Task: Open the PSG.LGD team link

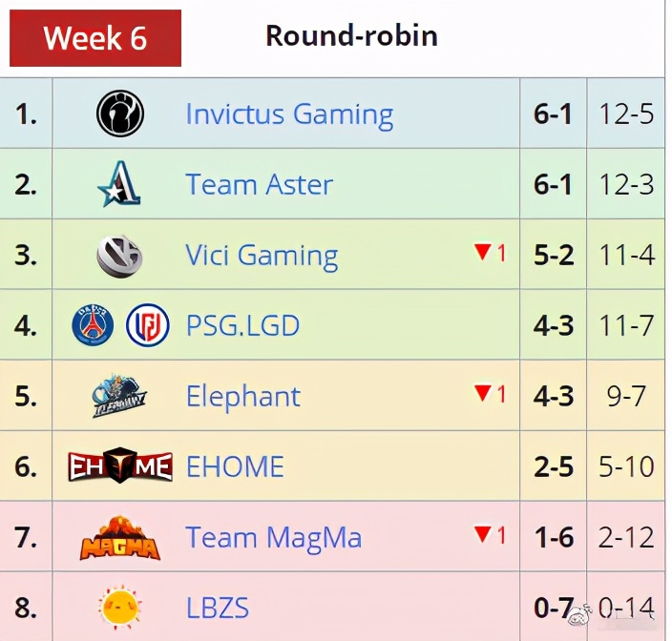Action: (x=242, y=326)
